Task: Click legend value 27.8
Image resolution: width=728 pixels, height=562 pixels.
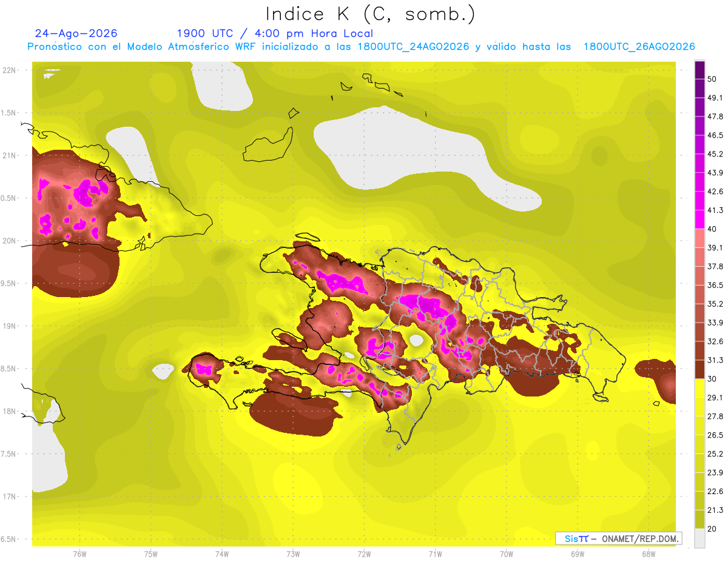Action: [x=715, y=416]
